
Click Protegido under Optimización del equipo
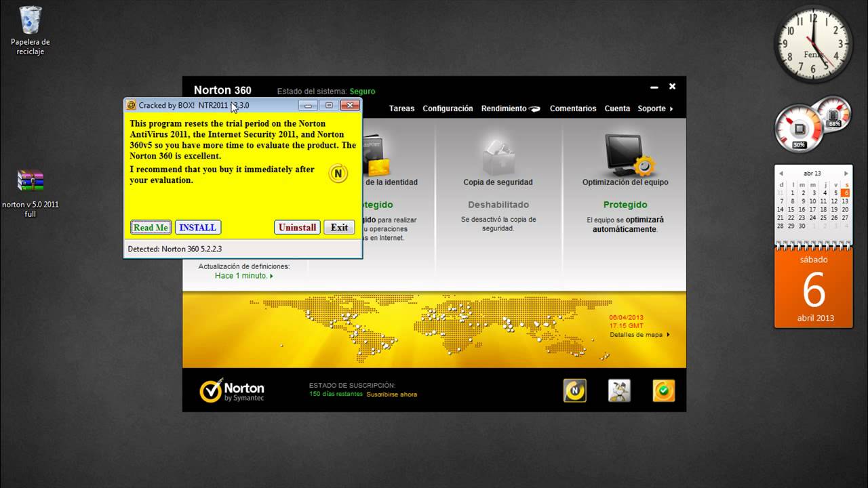click(625, 205)
